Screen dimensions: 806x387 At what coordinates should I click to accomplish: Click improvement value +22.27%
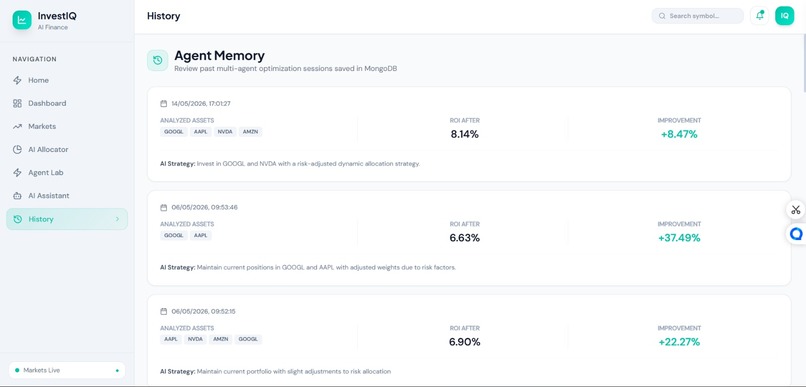pyautogui.click(x=679, y=342)
